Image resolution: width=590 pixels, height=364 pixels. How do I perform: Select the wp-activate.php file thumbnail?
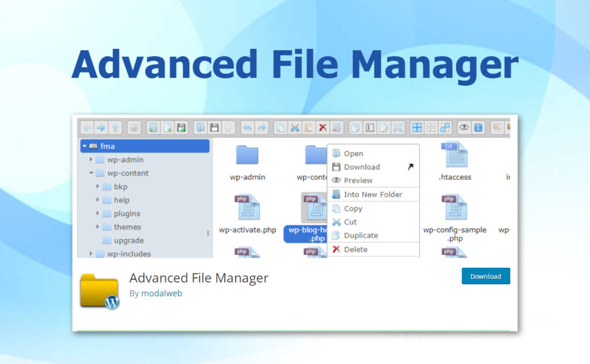coord(248,208)
